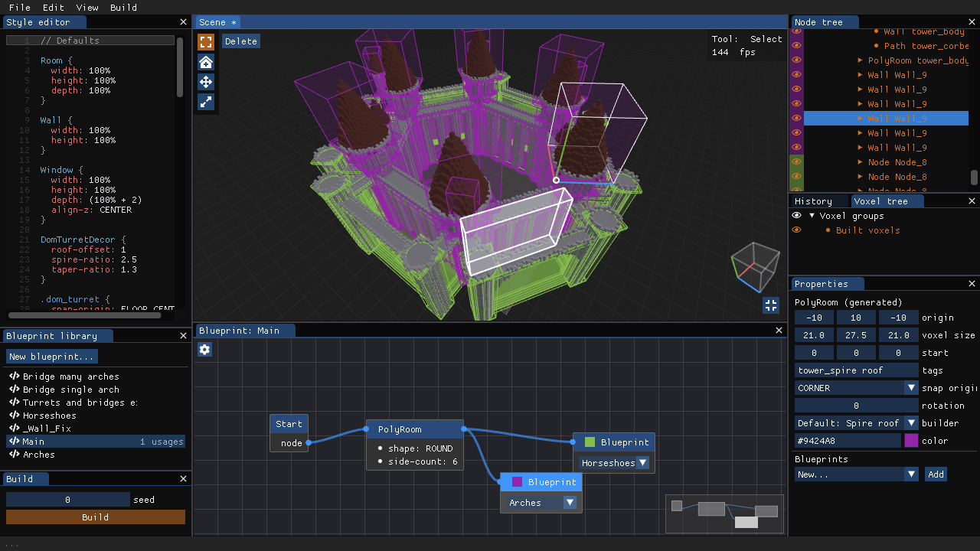Click the home view reset icon
980x551 pixels.
coord(205,62)
